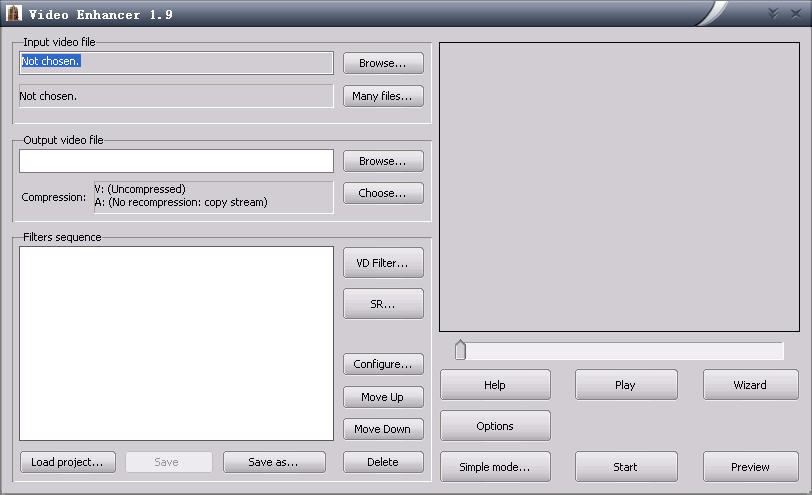Save project as a new file
The height and width of the screenshot is (495, 812).
[274, 462]
